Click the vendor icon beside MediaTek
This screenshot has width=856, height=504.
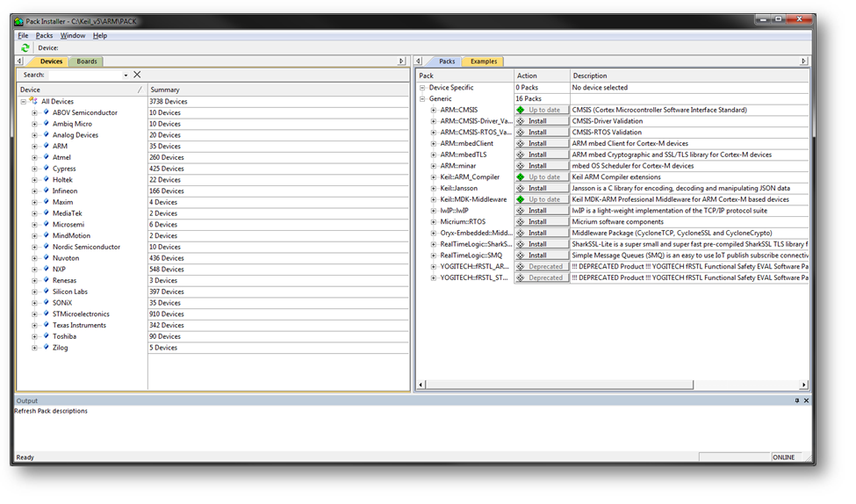pos(46,213)
